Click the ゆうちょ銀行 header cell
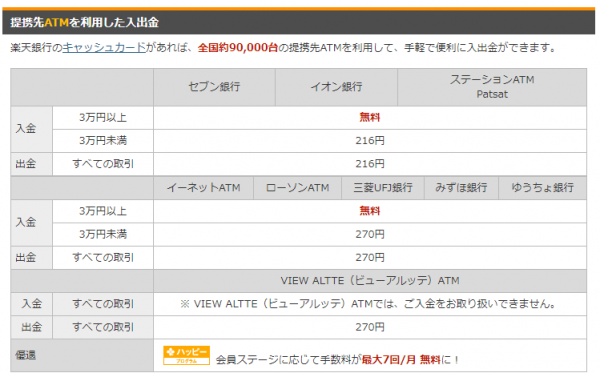Image resolution: width=600 pixels, height=373 pixels. tap(543, 188)
